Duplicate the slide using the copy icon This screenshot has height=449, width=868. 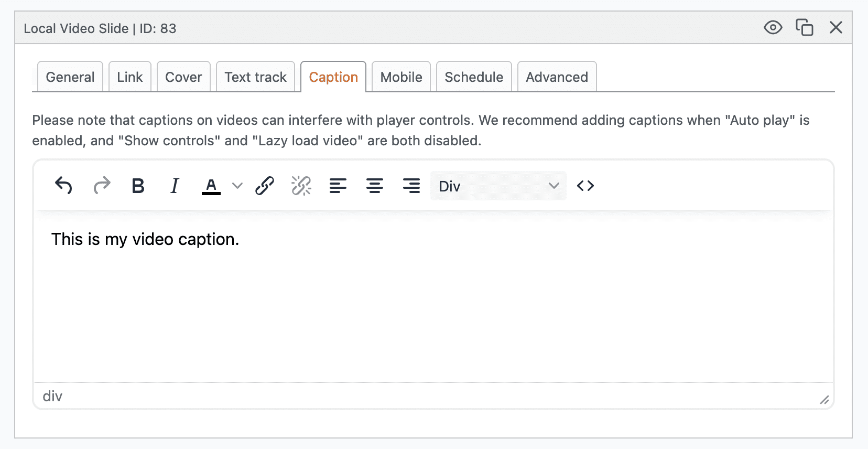[804, 27]
